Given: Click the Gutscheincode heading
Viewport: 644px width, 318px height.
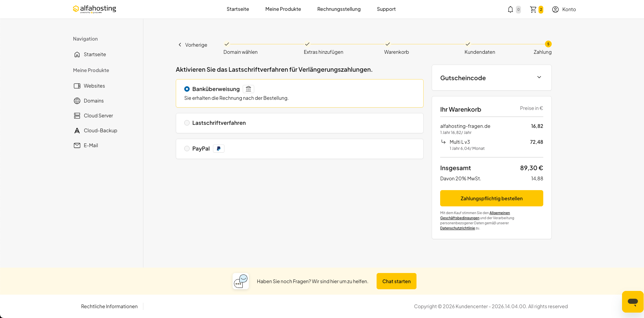Looking at the screenshot, I should click(x=463, y=78).
